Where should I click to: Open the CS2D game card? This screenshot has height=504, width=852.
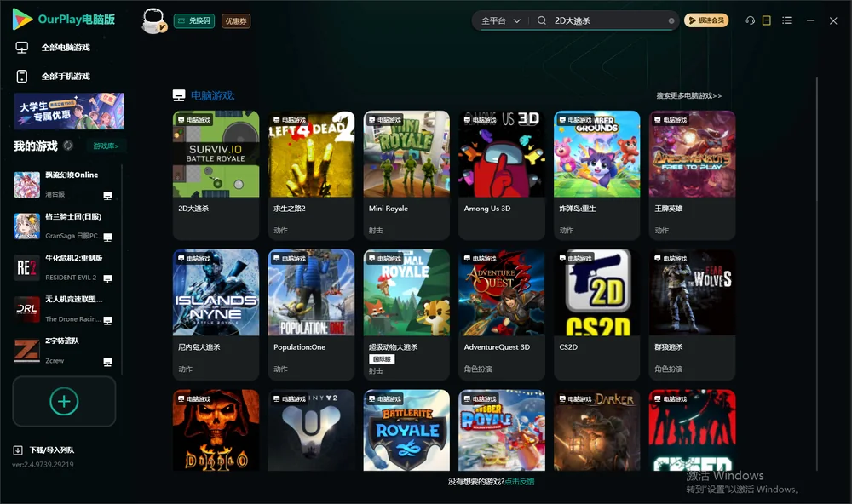[x=597, y=314]
